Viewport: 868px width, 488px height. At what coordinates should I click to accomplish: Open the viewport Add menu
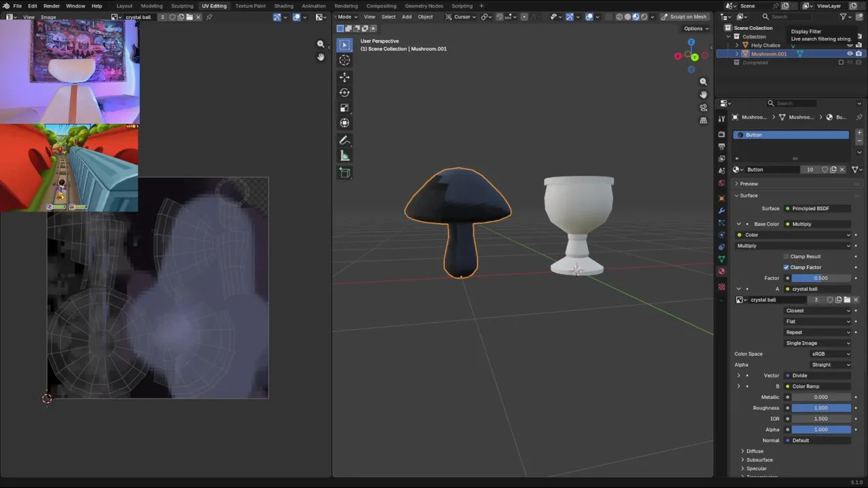[x=407, y=17]
